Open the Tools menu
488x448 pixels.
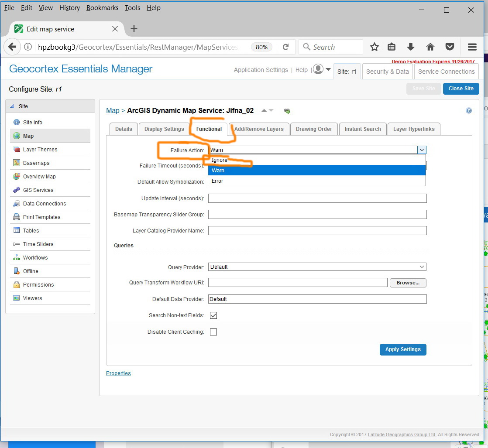(x=132, y=8)
